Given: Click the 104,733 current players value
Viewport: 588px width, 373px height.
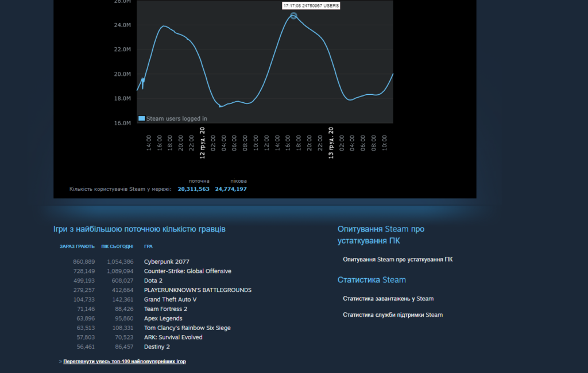Looking at the screenshot, I should [x=84, y=299].
